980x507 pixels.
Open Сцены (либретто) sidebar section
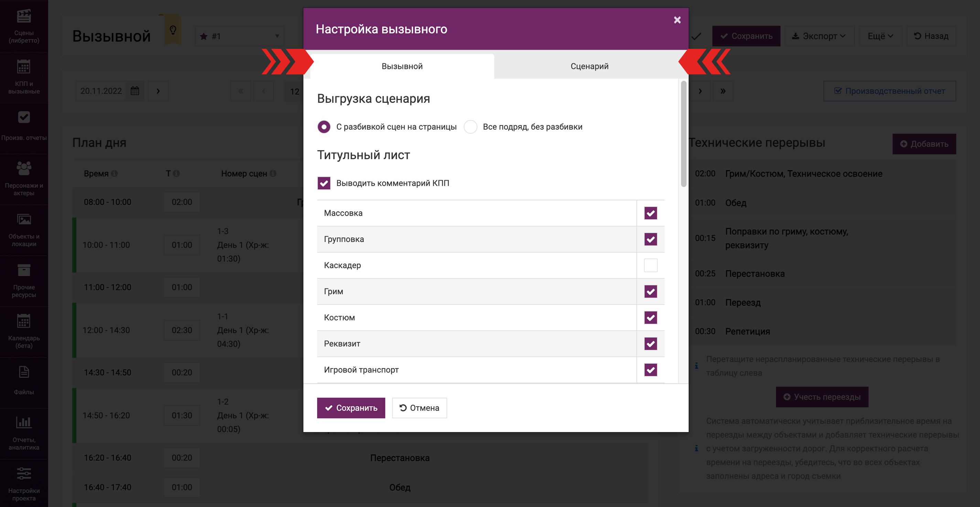(x=24, y=26)
